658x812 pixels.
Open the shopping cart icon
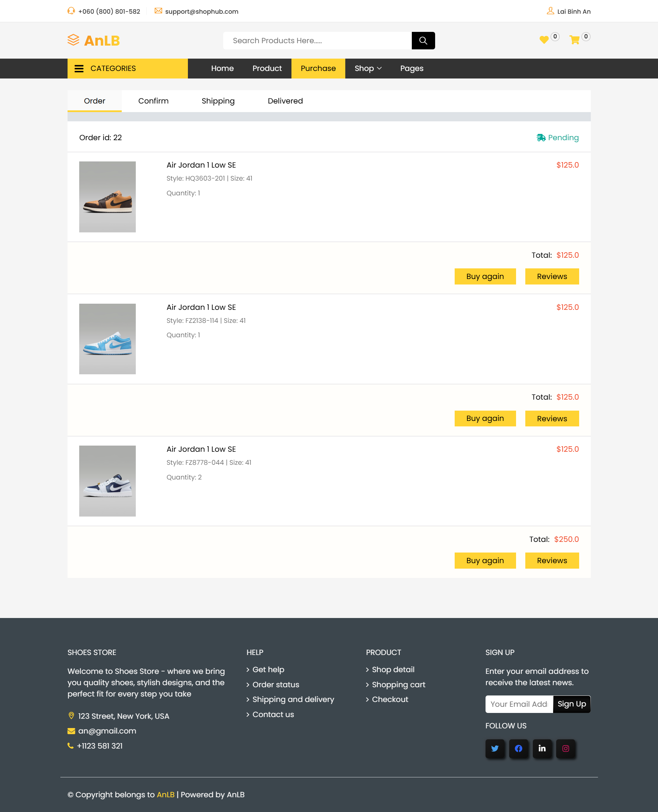click(x=574, y=40)
